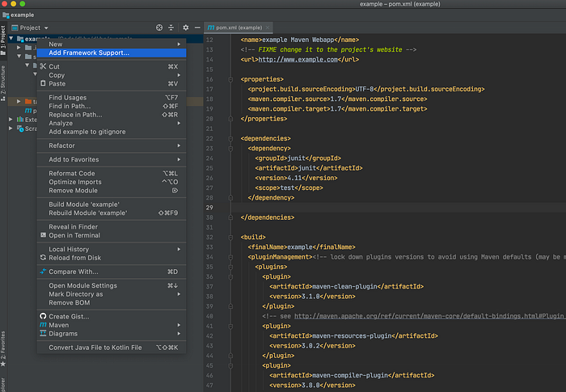Screen dimensions: 566x392
Task: Hide the Project panel with minus icon
Action: pos(196,27)
